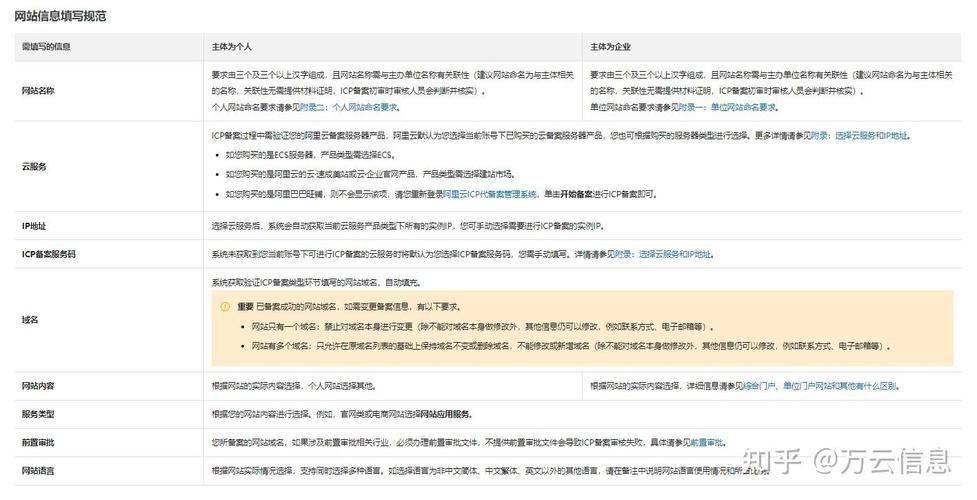Screen dimensions: 977x500
Task: Click the IP地址 description starting 选择云服务后
Action: [408, 226]
